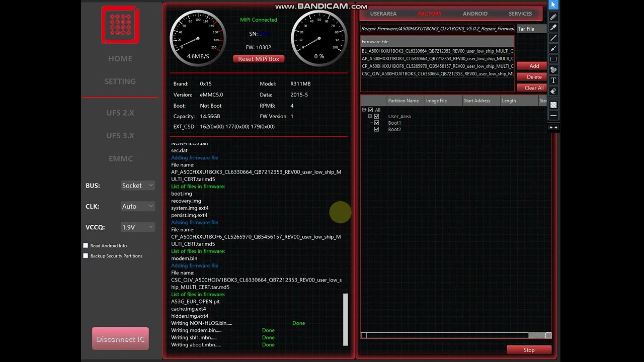Switch to the ANDROID tab
This screenshot has width=644, height=362.
click(x=475, y=14)
